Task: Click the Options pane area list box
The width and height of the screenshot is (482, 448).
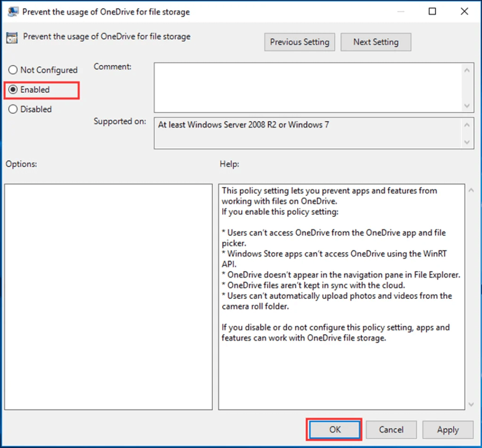Action: point(108,297)
